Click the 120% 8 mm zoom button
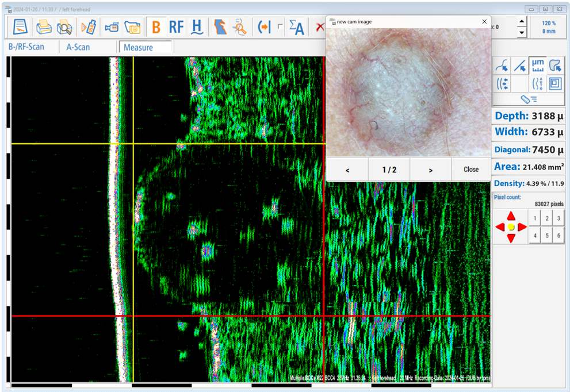This screenshot has width=570, height=392. tap(549, 27)
